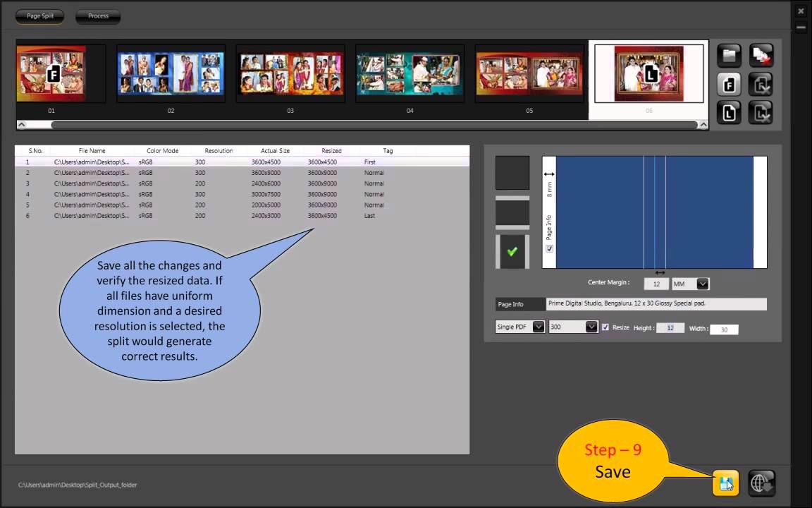Click actual size '2400x6000' in row 3
Image resolution: width=812 pixels, height=508 pixels.
pyautogui.click(x=266, y=183)
